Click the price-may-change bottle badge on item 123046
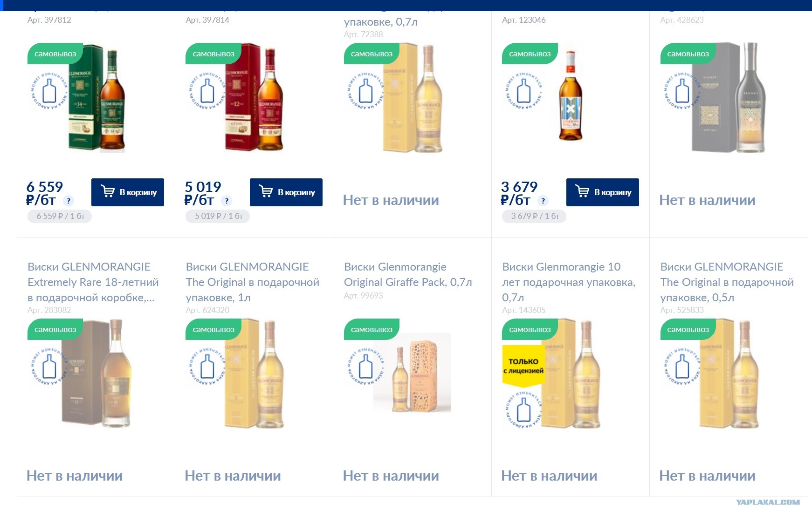812x516 pixels. 524,91
